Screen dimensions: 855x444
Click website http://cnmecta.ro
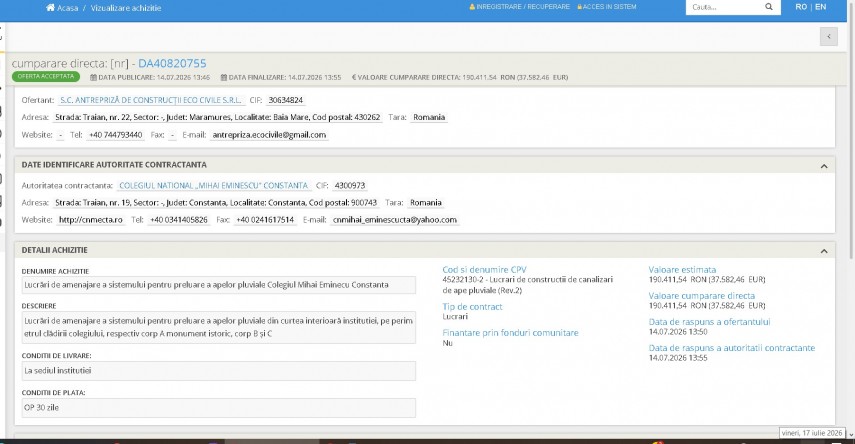click(x=91, y=220)
